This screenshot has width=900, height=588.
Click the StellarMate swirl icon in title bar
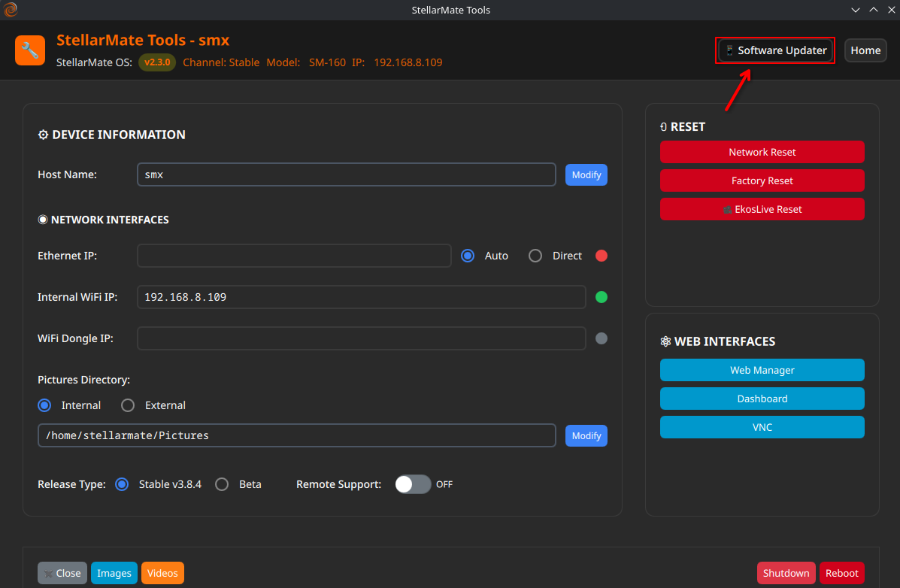coord(11,10)
